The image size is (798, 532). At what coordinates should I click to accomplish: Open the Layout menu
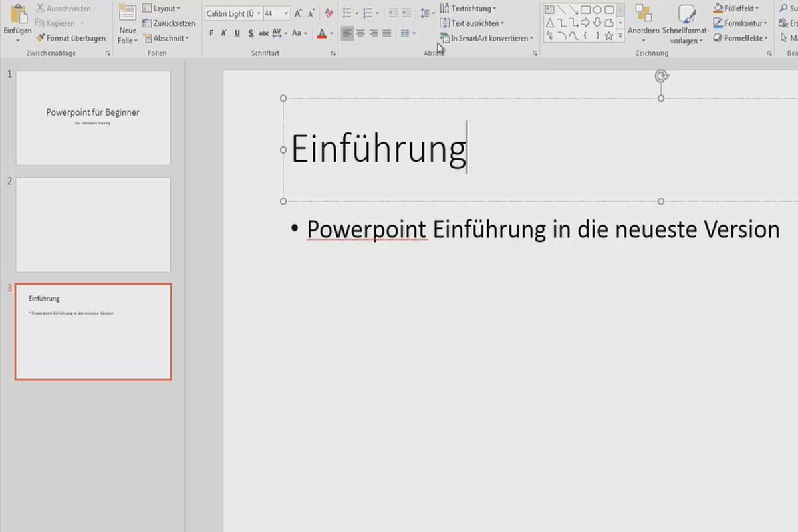click(162, 8)
